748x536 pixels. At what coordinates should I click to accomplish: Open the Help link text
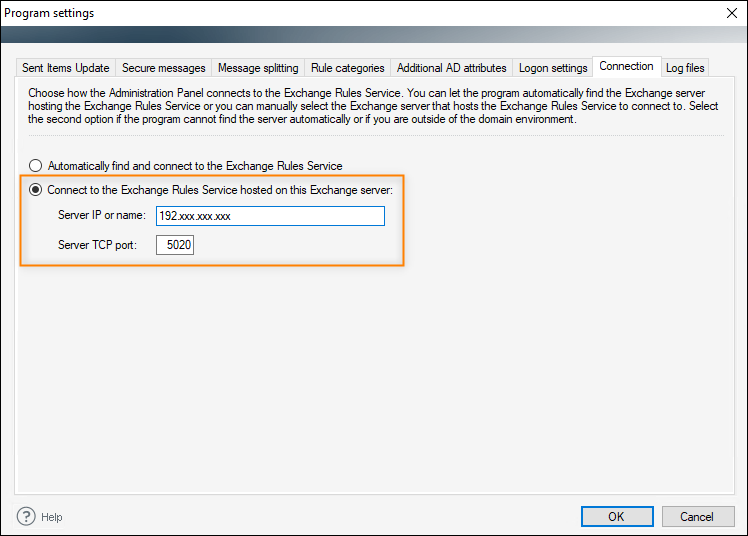tap(52, 517)
